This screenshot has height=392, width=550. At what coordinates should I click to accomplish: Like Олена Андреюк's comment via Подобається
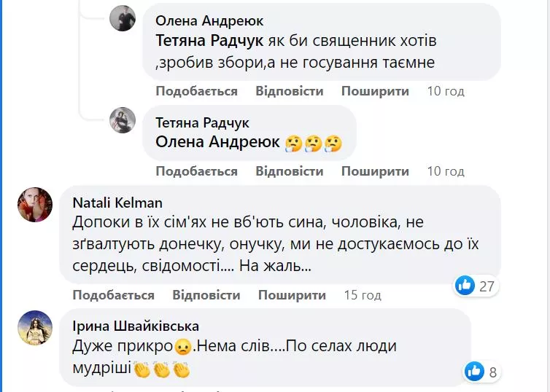coord(196,91)
